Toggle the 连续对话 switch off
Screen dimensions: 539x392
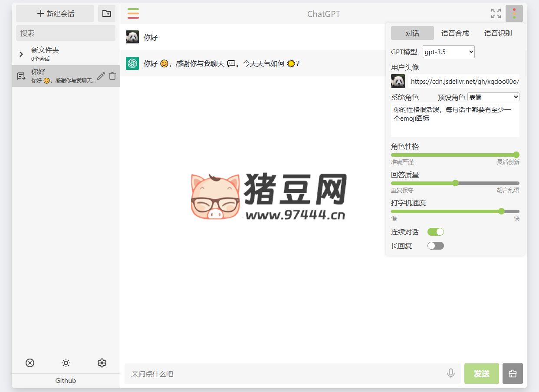click(x=436, y=232)
